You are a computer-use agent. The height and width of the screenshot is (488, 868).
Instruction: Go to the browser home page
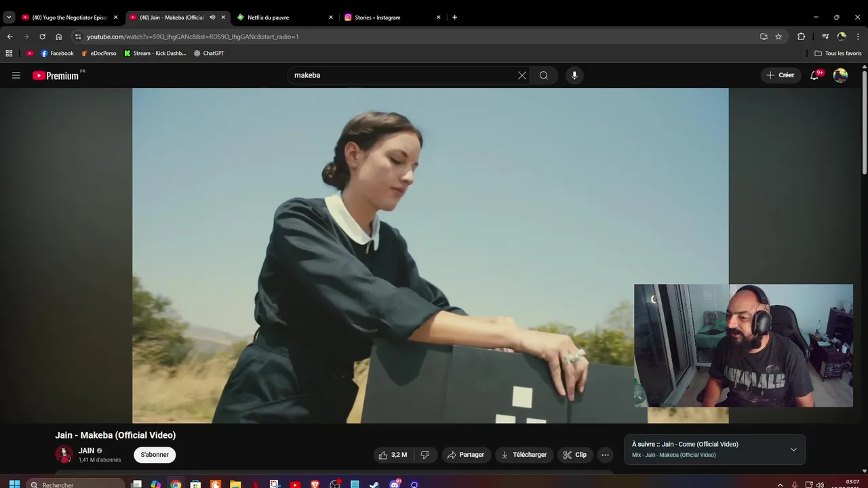tap(58, 37)
